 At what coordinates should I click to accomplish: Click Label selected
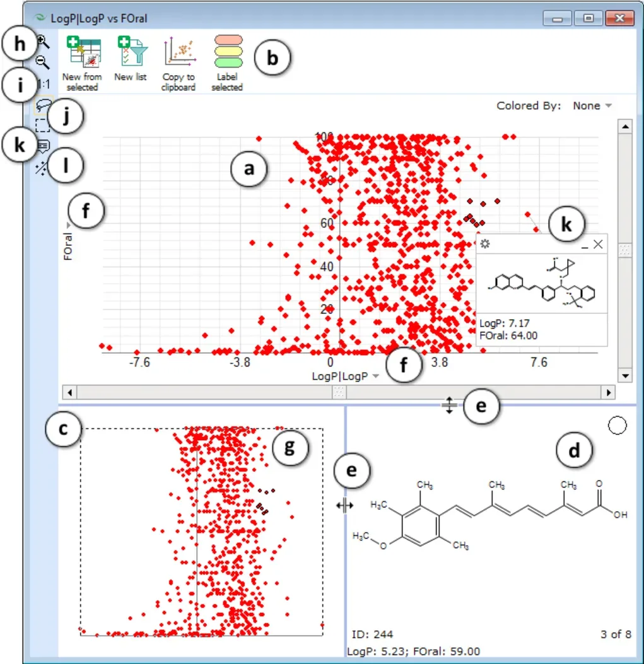pyautogui.click(x=228, y=64)
